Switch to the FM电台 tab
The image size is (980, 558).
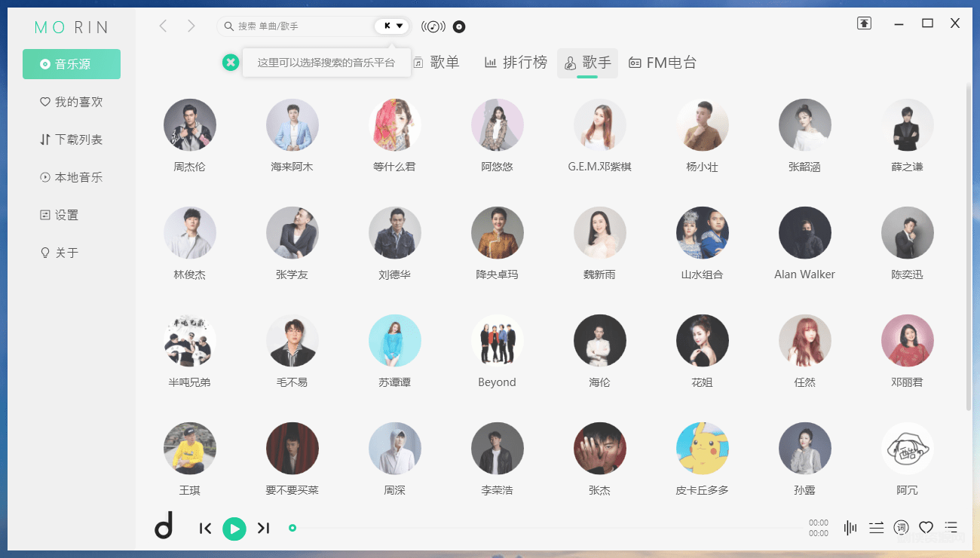663,63
